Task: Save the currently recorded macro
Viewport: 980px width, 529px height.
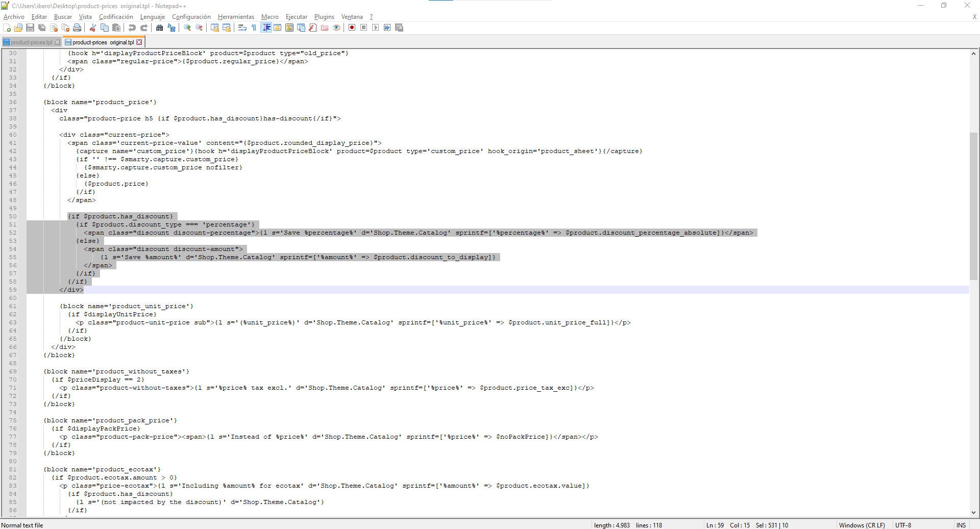Action: click(399, 28)
